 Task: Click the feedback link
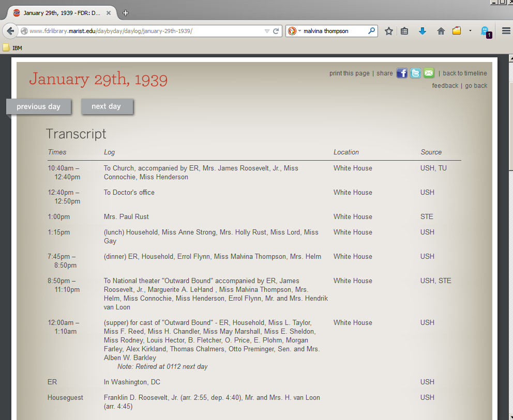pos(445,86)
